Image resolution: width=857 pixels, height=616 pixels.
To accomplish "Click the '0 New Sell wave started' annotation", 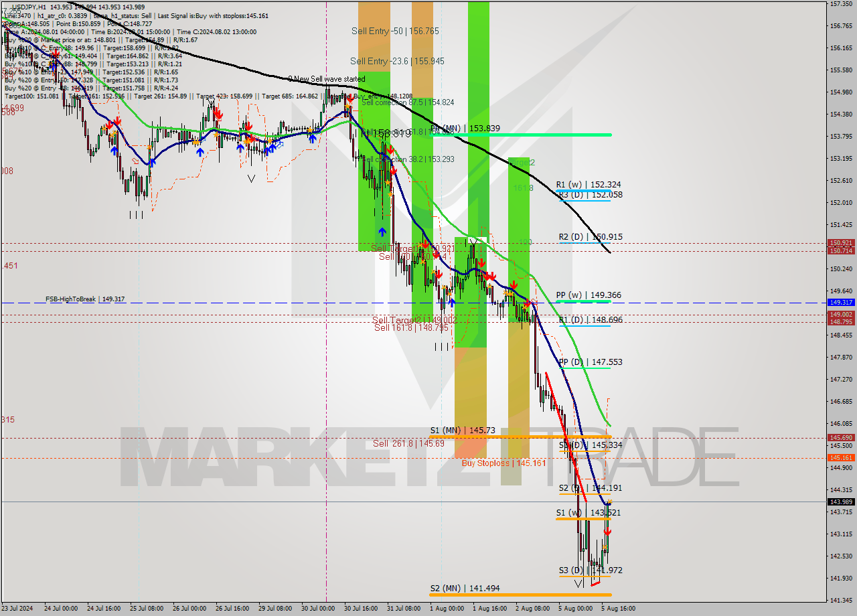I will pyautogui.click(x=327, y=79).
